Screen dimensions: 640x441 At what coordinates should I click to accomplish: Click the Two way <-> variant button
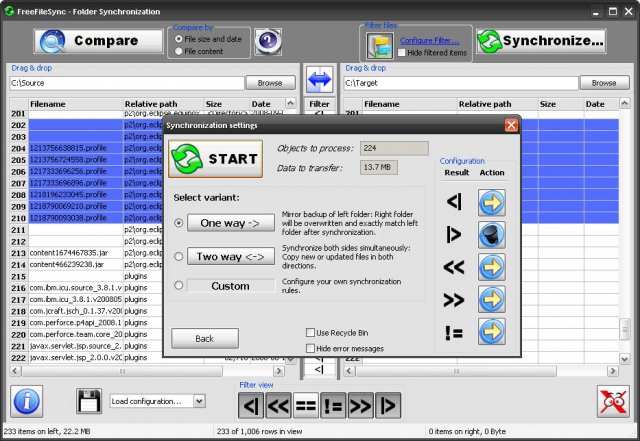coord(231,256)
